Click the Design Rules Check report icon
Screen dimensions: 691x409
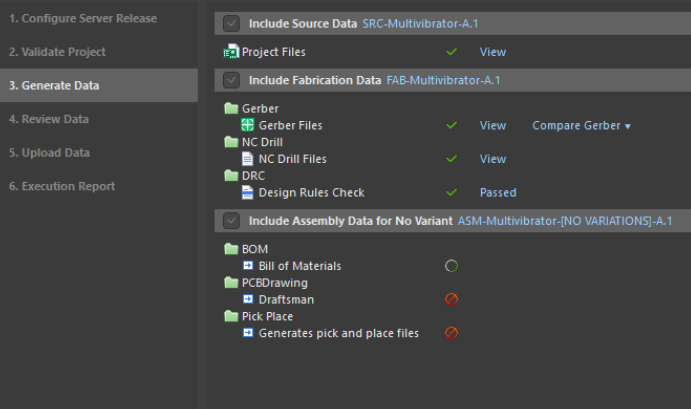(x=248, y=193)
